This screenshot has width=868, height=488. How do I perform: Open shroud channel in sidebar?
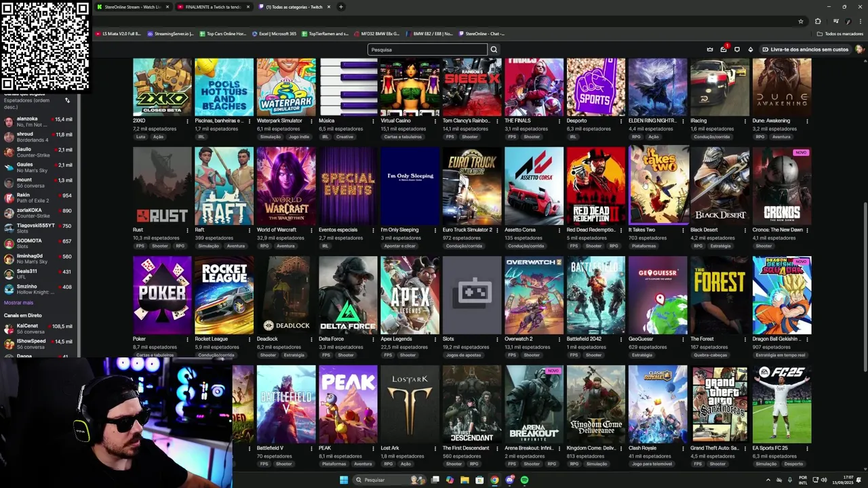tap(39, 137)
